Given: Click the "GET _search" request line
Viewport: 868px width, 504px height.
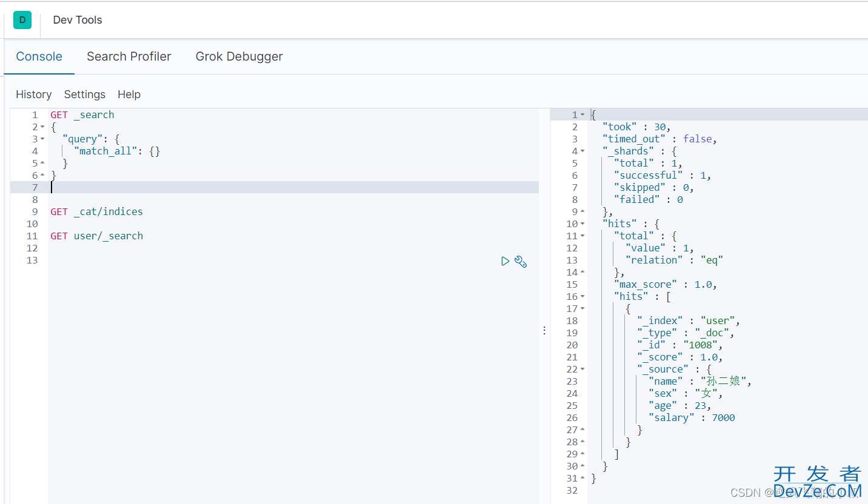Looking at the screenshot, I should (x=82, y=114).
